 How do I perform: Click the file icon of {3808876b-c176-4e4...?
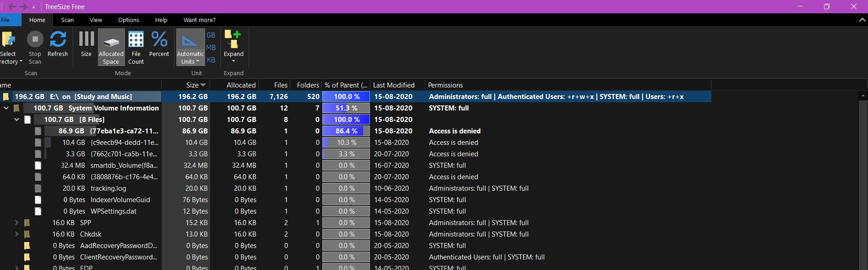(x=38, y=177)
